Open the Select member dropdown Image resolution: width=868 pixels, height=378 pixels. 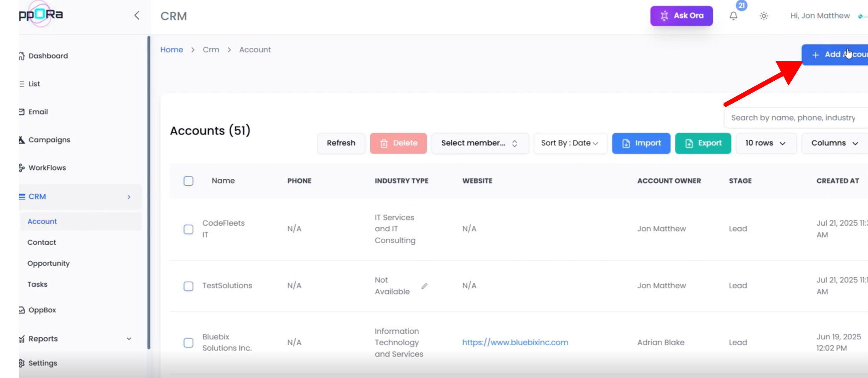click(480, 143)
